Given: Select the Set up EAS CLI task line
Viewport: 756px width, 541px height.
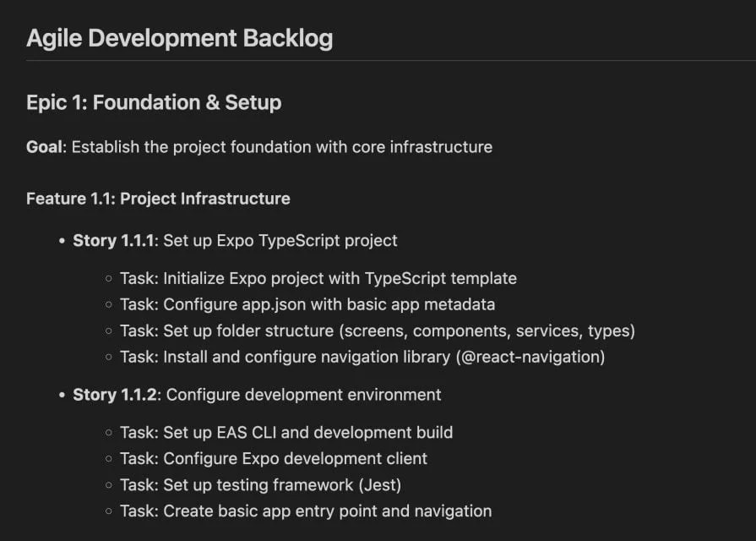Looking at the screenshot, I should coord(286,433).
